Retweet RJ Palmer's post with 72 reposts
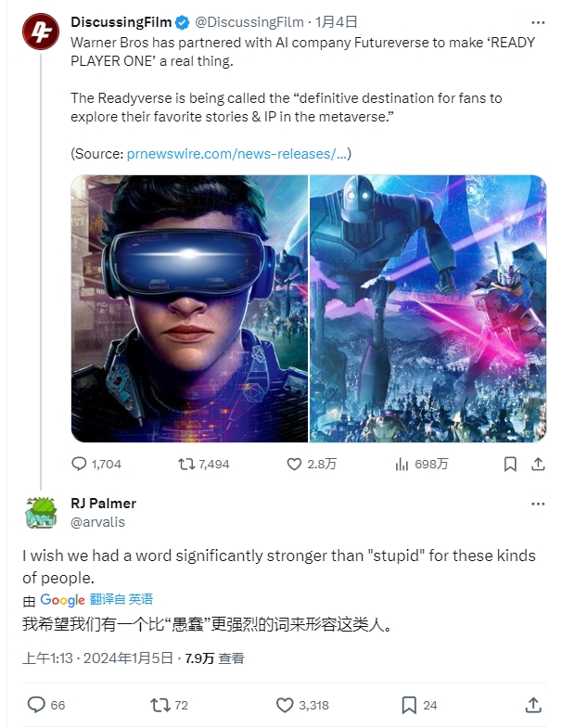Image resolution: width=562 pixels, height=728 pixels. (x=170, y=705)
